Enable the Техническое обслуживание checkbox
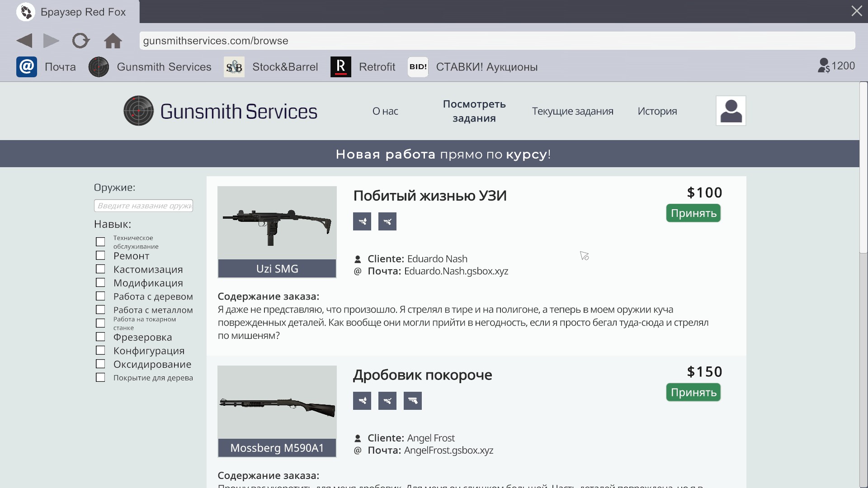The height and width of the screenshot is (488, 868). [x=100, y=242]
